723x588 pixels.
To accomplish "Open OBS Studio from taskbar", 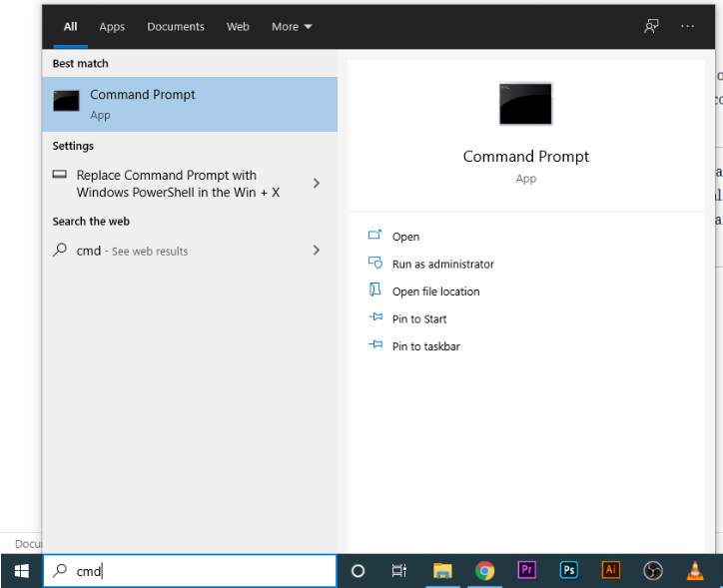I will (x=653, y=571).
